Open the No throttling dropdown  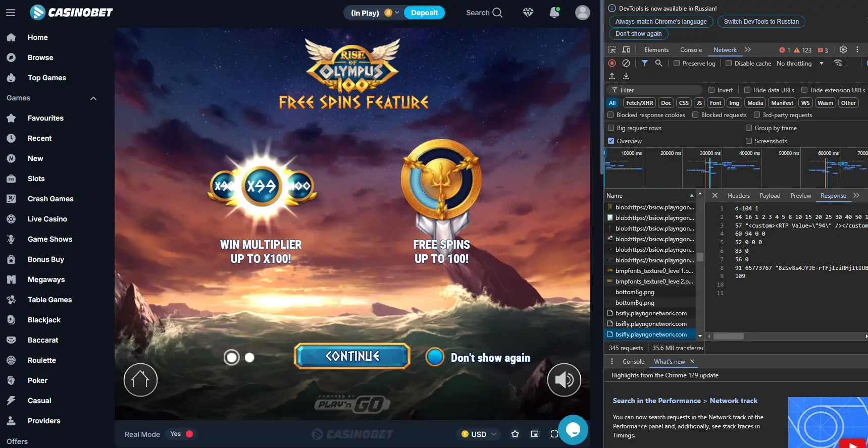(800, 63)
